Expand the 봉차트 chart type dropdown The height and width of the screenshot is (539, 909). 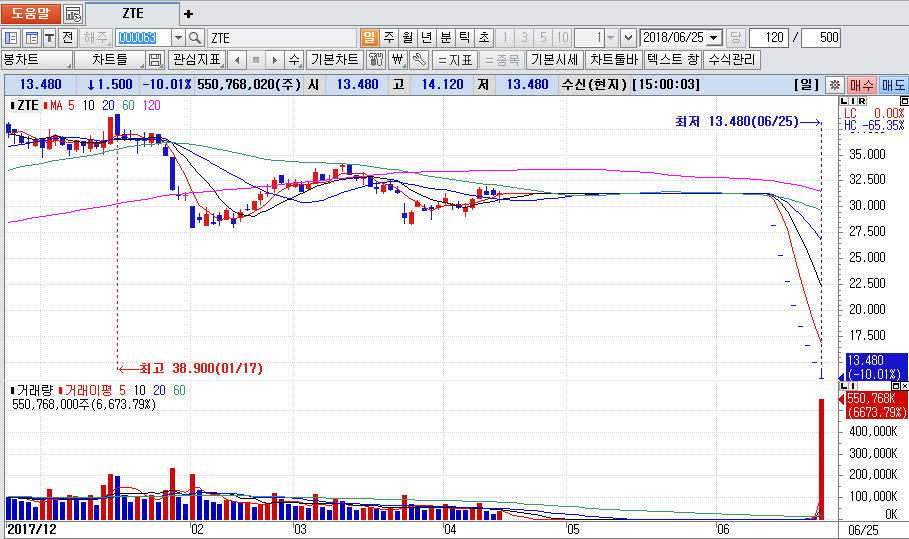[x=36, y=60]
